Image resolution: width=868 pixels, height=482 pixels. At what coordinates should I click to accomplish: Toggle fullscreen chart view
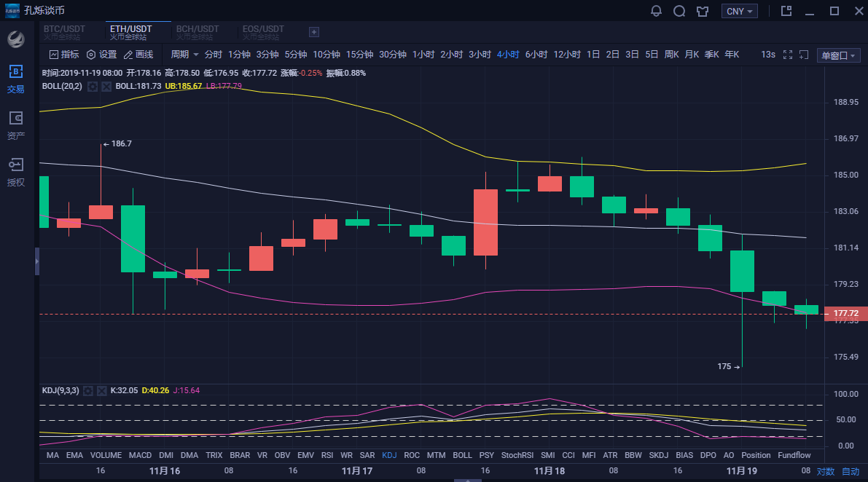(x=788, y=55)
